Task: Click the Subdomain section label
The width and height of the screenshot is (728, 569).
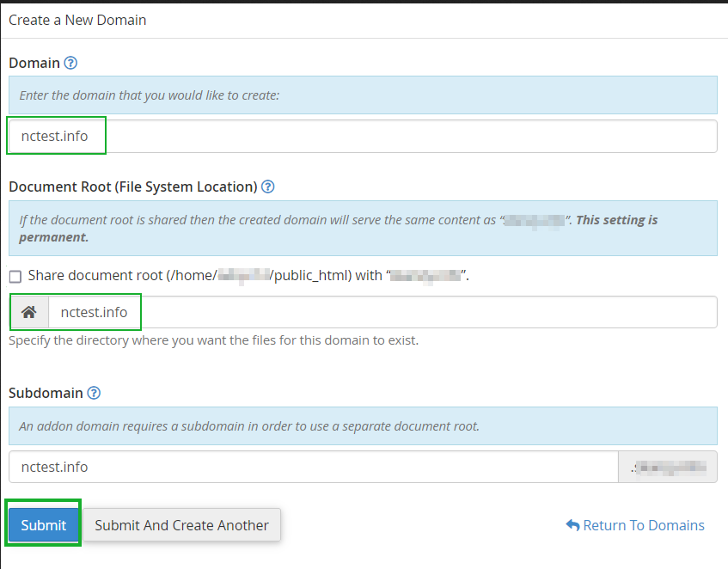Action: [x=46, y=393]
